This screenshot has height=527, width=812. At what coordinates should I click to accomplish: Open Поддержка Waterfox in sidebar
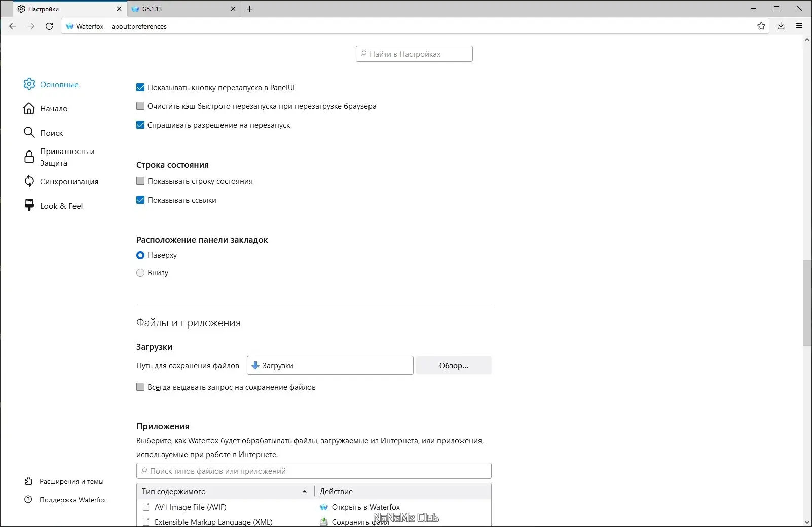pyautogui.click(x=72, y=500)
